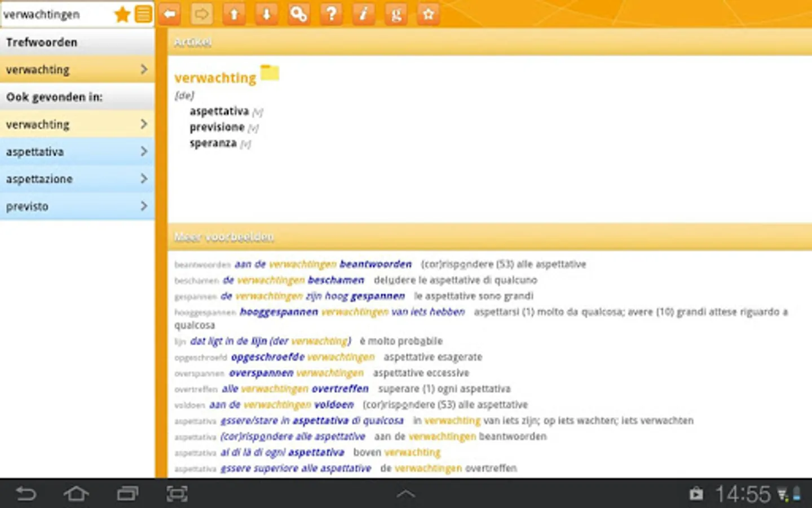Click translation 'speranza' in article
This screenshot has height=508, width=812.
coord(213,143)
